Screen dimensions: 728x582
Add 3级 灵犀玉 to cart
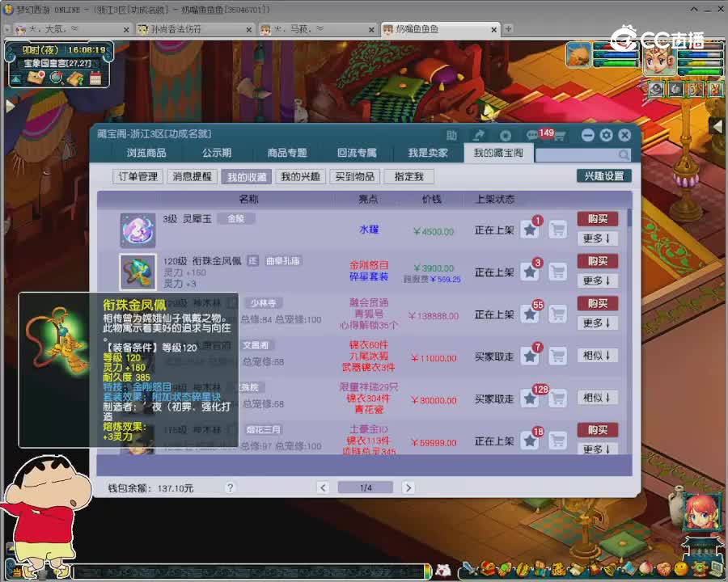[557, 230]
